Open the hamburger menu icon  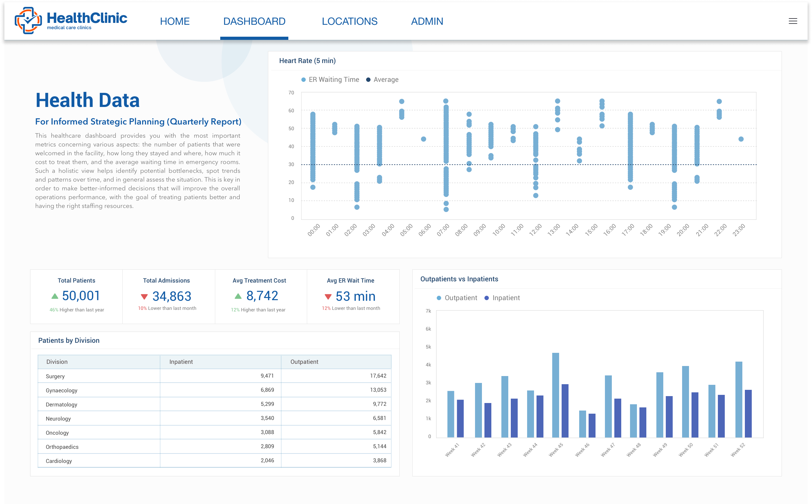(x=793, y=21)
